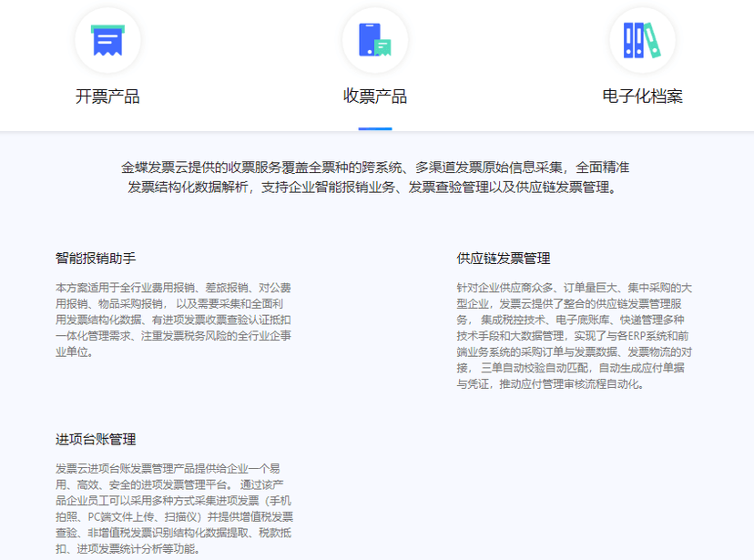754x560 pixels.
Task: Click the line mentioning ERP系统 in the supply chain description
Action: pos(575,335)
